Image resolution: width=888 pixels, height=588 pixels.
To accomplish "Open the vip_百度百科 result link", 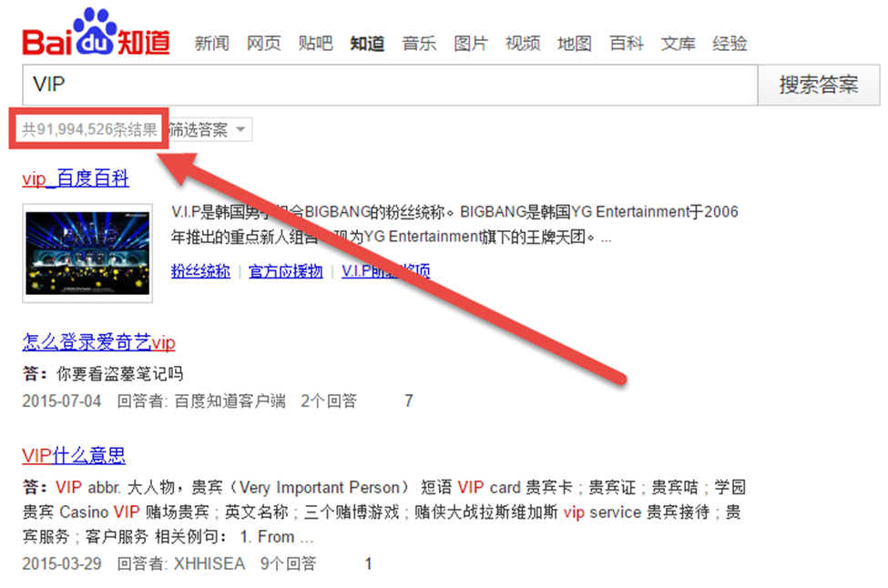I will (76, 178).
